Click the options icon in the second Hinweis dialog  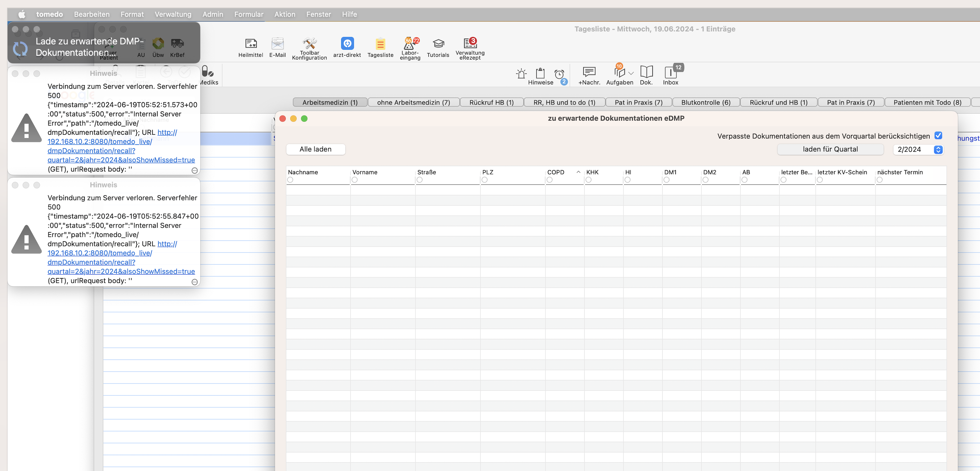194,282
